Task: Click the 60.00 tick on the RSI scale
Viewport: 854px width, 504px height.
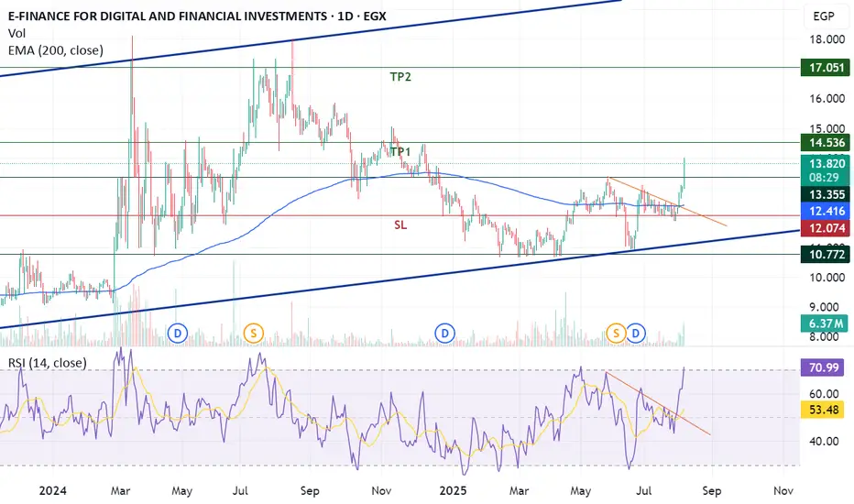Action: pyautogui.click(x=824, y=393)
